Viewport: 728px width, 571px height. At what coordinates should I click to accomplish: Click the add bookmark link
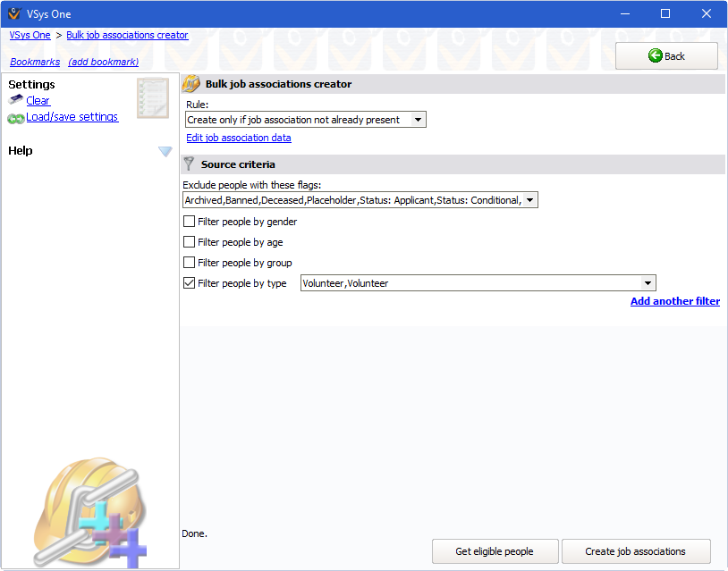103,62
